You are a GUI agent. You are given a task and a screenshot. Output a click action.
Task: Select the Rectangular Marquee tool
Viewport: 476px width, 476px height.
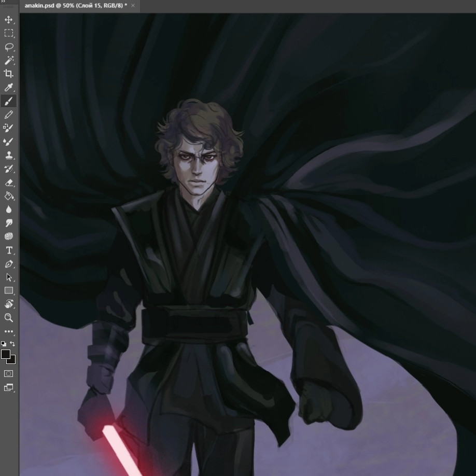tap(8, 33)
